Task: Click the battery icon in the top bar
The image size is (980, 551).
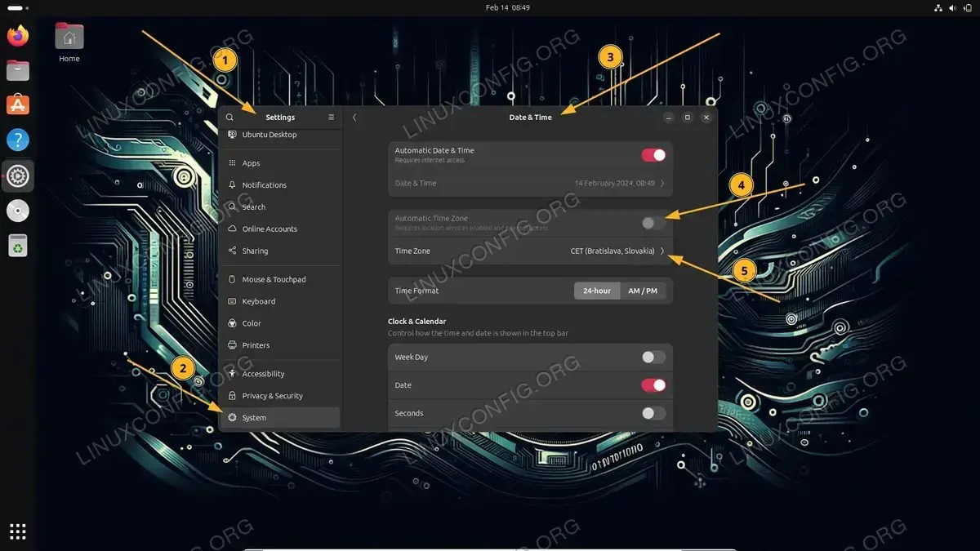Action: point(968,8)
